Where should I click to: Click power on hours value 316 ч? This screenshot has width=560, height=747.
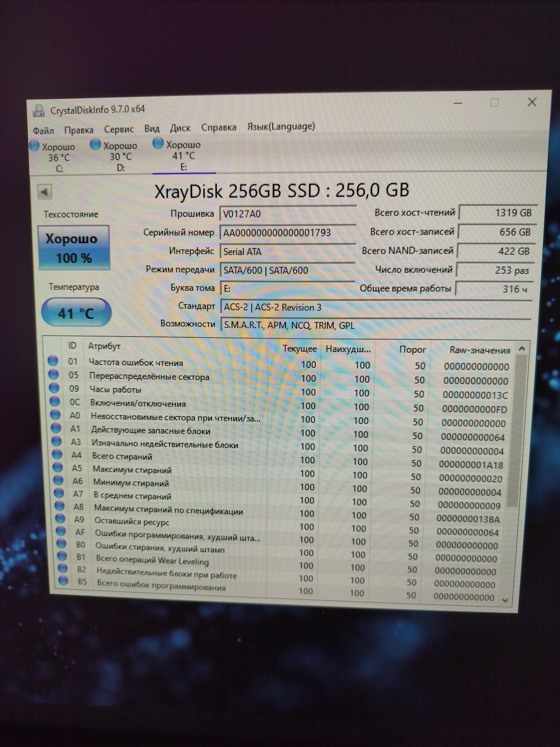494,289
